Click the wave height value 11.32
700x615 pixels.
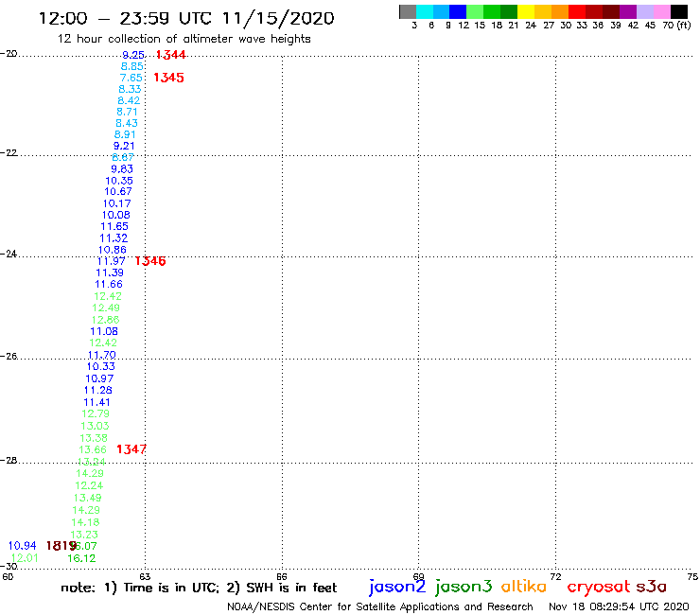click(x=114, y=238)
